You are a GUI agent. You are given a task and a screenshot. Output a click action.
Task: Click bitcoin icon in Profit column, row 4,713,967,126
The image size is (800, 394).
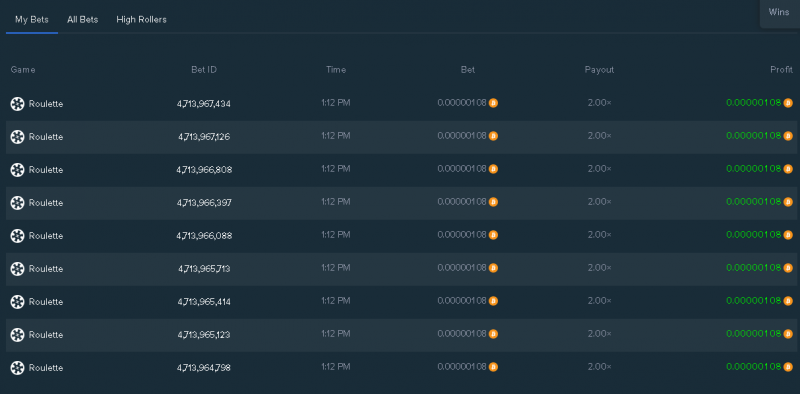(x=788, y=136)
